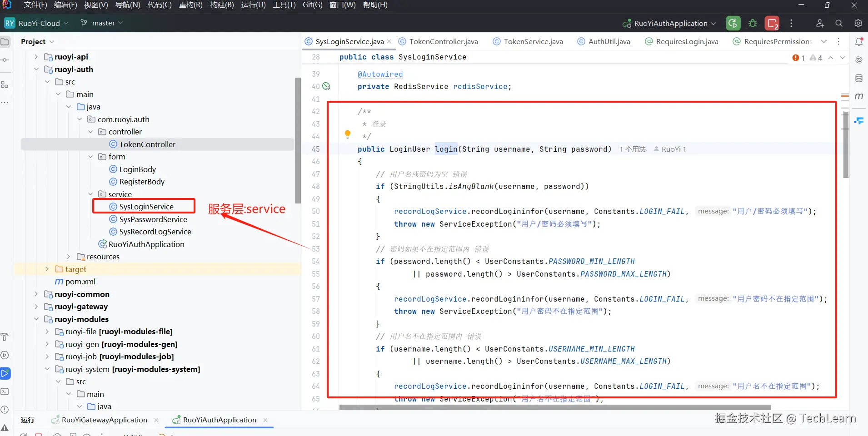
Task: Open the Problems tool window icon
Action: coord(5,410)
